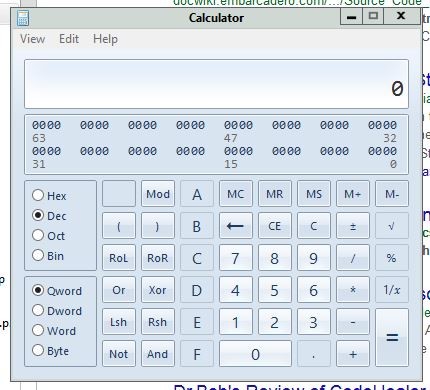The image size is (430, 390).
Task: Click the subtraction minus button
Action: tap(353, 322)
